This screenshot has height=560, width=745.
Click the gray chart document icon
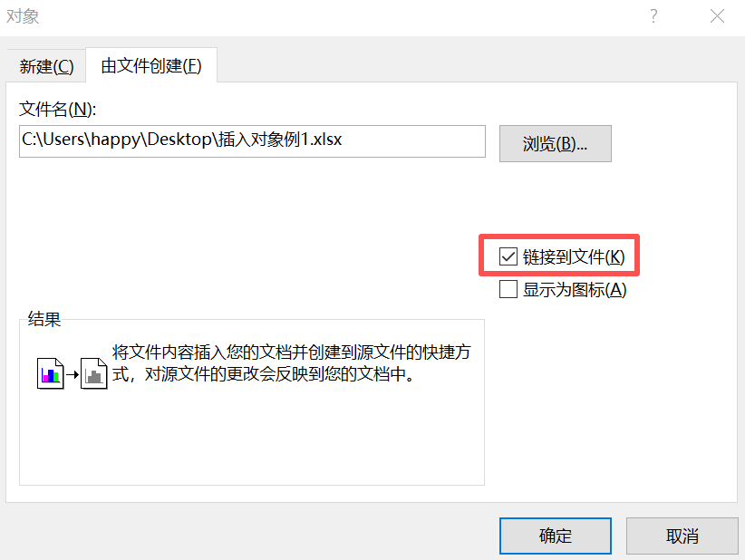[x=94, y=373]
